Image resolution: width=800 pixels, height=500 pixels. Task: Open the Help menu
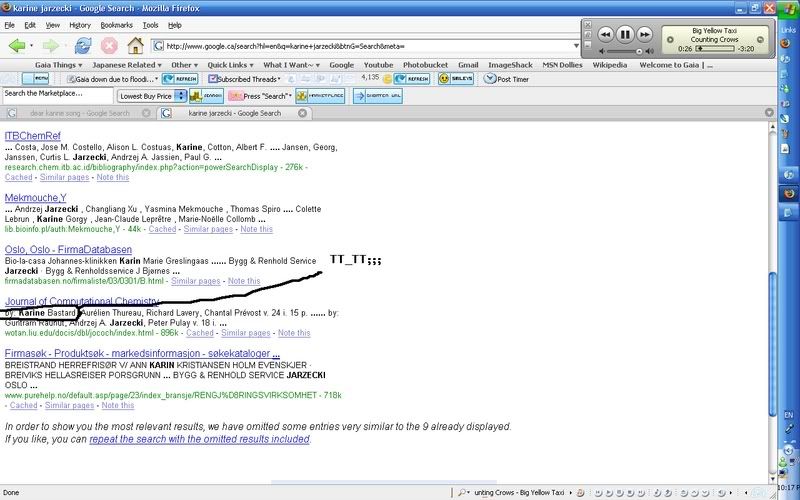click(174, 25)
